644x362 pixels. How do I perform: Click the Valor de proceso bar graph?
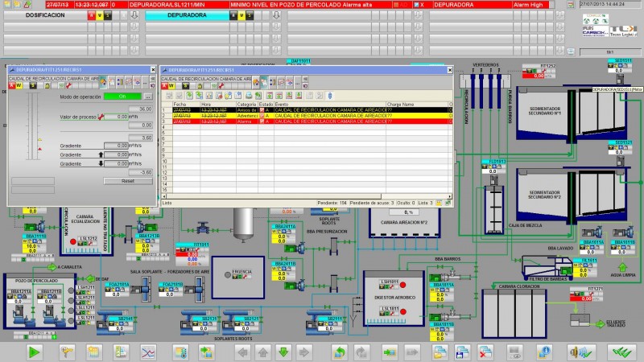[x=33, y=126]
